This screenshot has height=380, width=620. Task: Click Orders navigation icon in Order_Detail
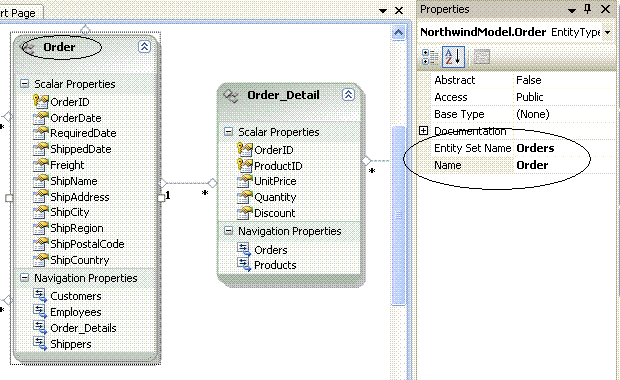tap(244, 249)
